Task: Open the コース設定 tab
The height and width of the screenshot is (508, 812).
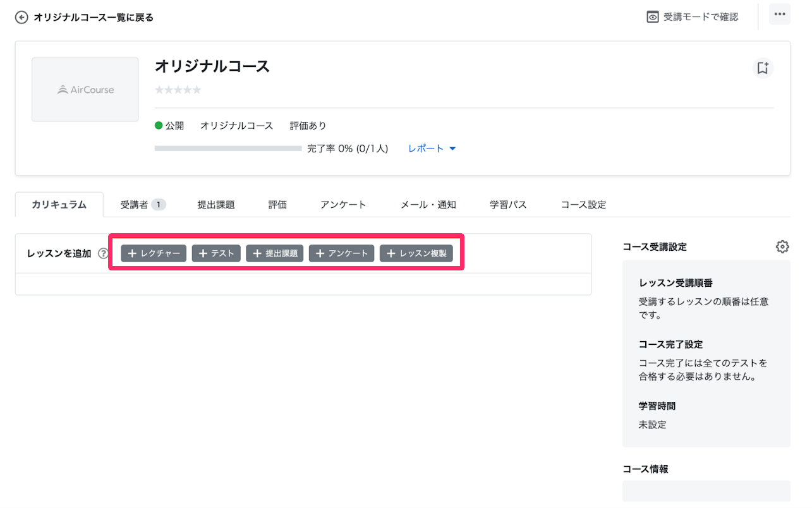Action: (583, 205)
